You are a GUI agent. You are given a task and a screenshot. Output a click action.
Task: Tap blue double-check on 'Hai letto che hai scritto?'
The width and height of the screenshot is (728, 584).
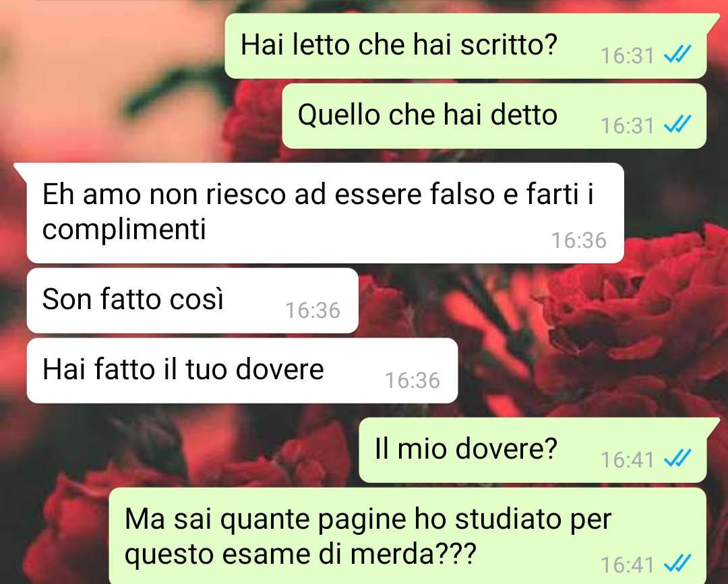677,55
